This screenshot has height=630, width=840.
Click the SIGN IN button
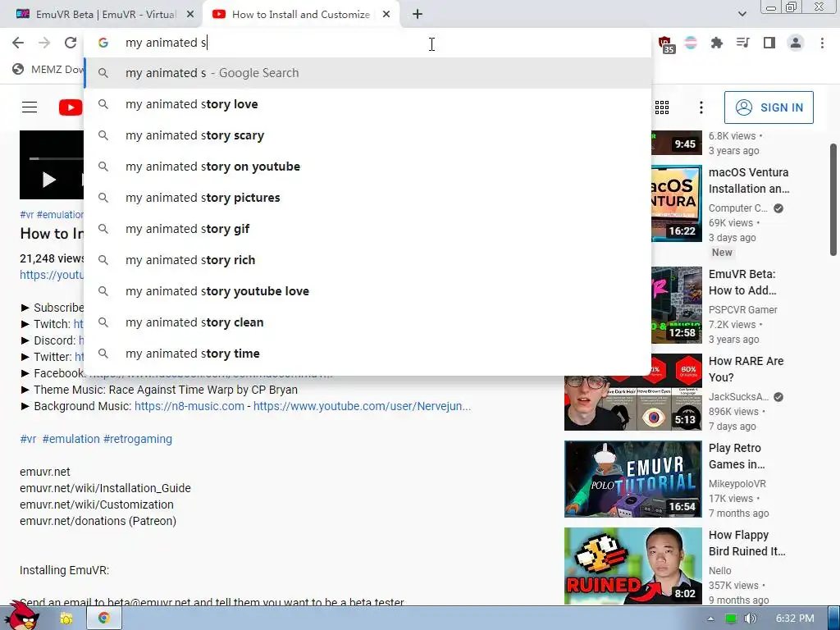tap(769, 107)
